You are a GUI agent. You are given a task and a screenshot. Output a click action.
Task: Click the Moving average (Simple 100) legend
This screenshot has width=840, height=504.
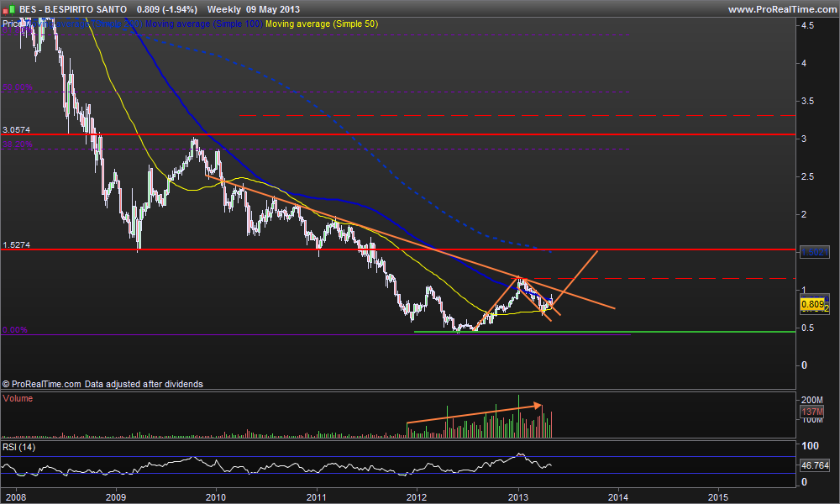(204, 24)
